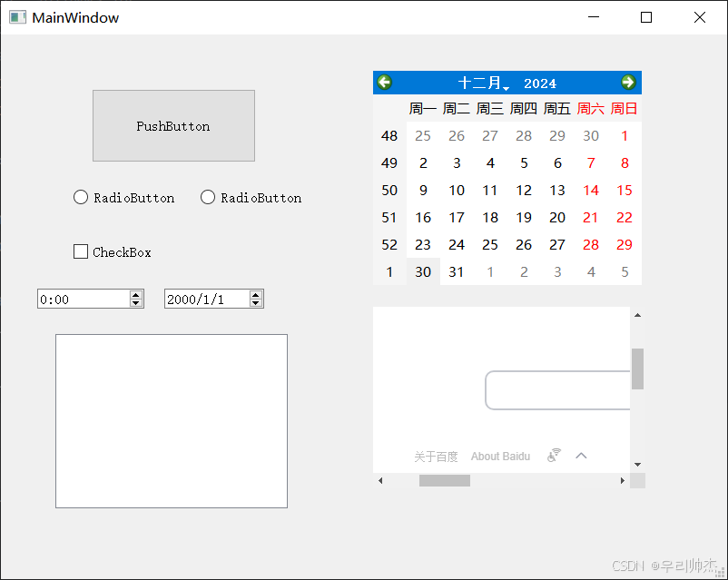Click the previous month green arrow on the calendar
728x580 pixels.
pyautogui.click(x=384, y=82)
